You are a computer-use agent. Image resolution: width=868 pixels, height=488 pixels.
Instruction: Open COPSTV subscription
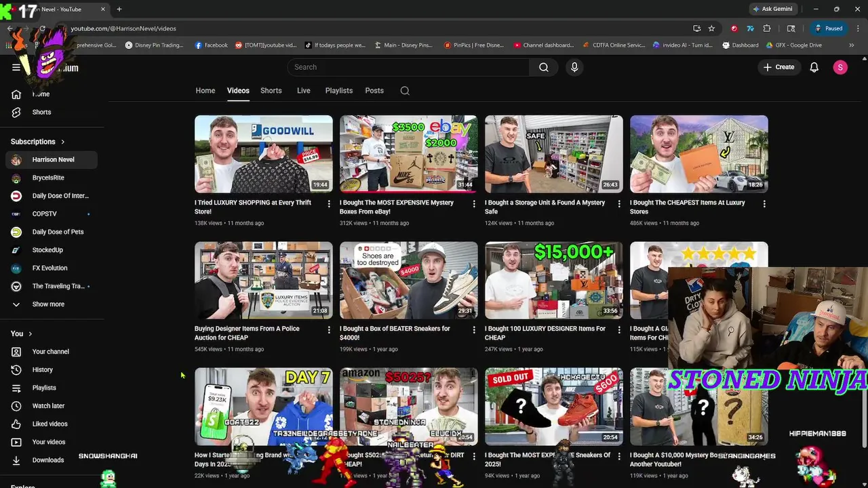(52, 214)
